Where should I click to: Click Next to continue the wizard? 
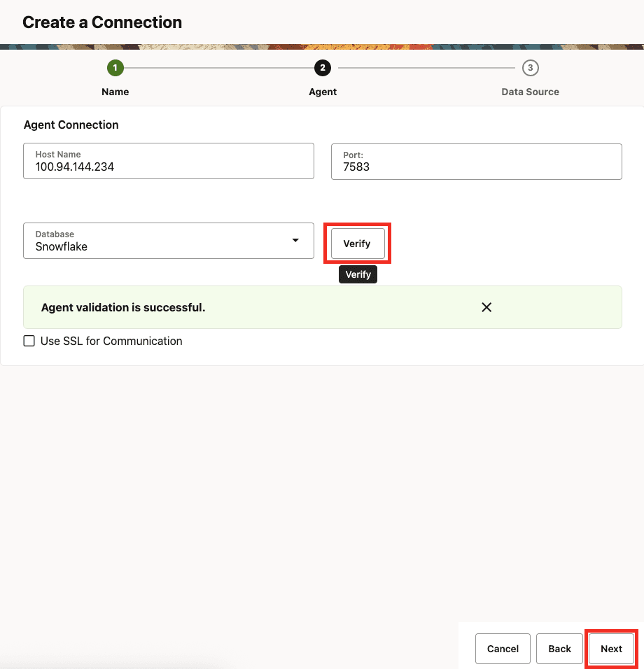611,649
